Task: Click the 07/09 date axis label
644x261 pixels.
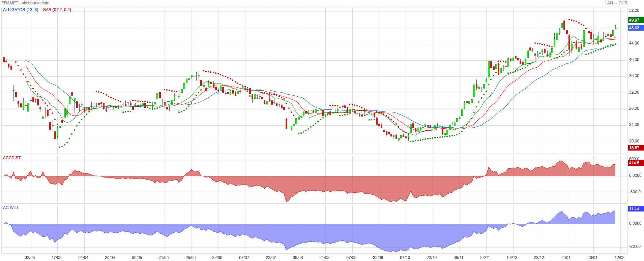Action: click(x=351, y=258)
